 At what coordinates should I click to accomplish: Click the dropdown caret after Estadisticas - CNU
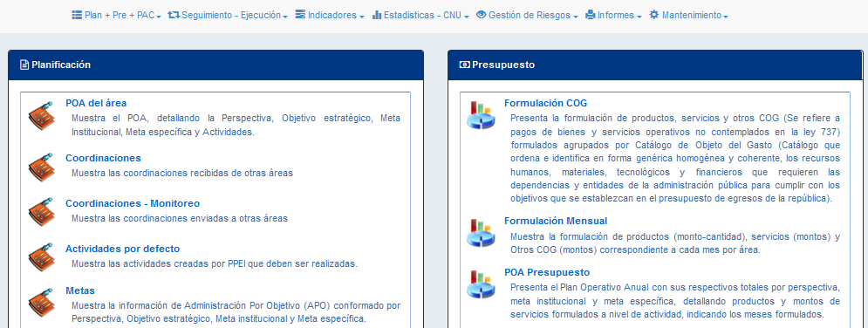(467, 17)
